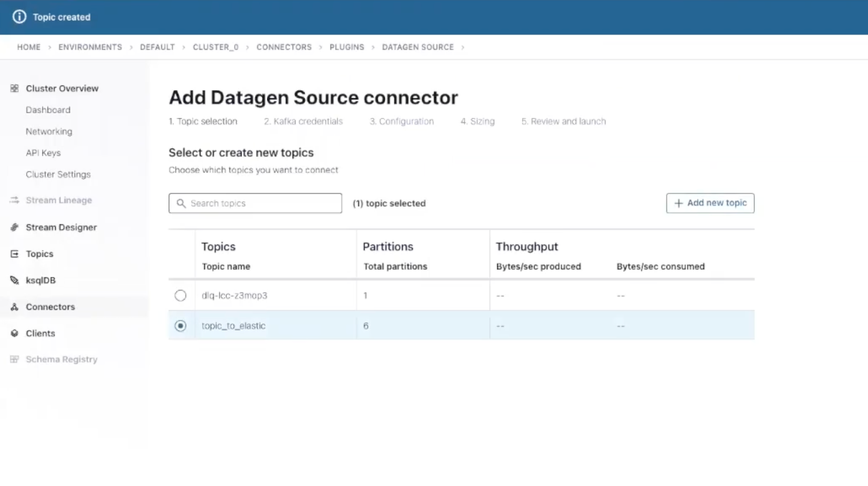This screenshot has width=868, height=486.
Task: Click the (1) topic selected label
Action: pos(389,203)
